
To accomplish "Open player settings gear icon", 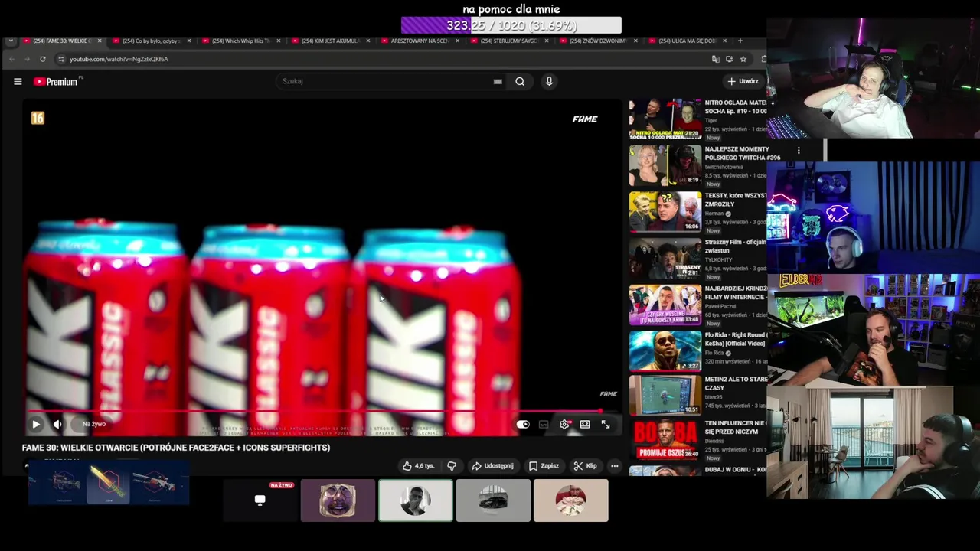I will (564, 424).
